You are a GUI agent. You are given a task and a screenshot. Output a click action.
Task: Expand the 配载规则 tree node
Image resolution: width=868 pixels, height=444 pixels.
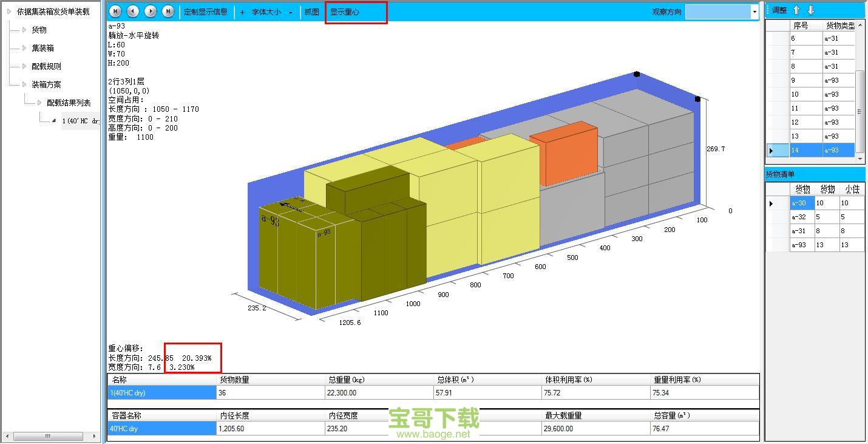(x=24, y=66)
